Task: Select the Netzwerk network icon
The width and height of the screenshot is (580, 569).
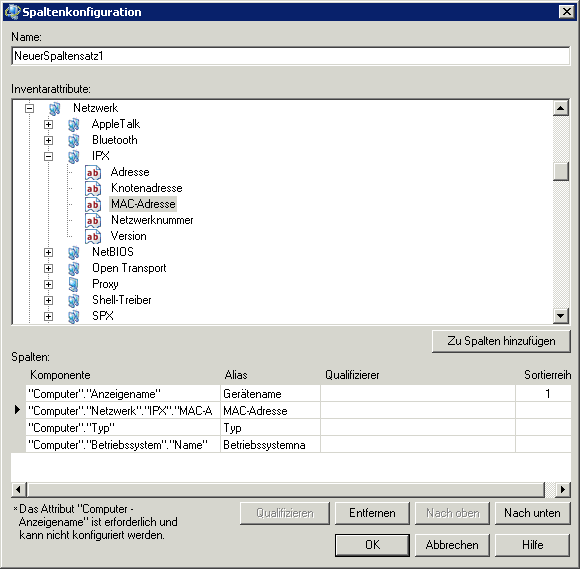Action: click(x=55, y=108)
